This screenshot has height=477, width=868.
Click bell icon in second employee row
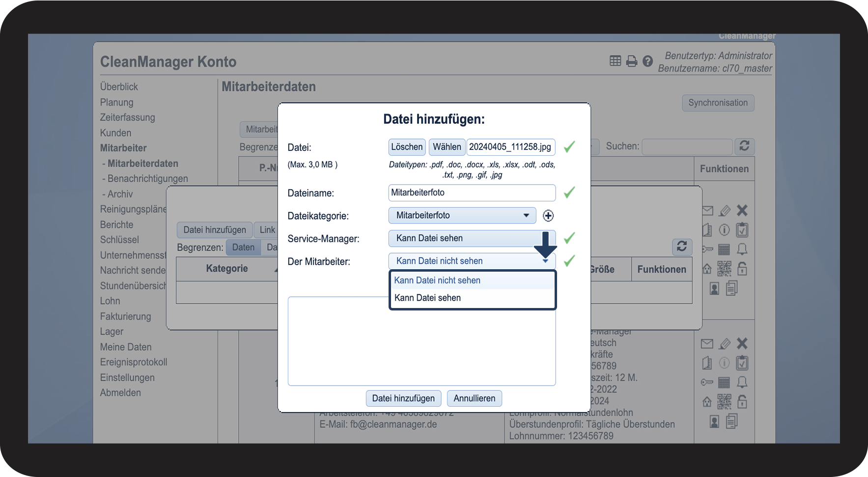[x=742, y=382]
